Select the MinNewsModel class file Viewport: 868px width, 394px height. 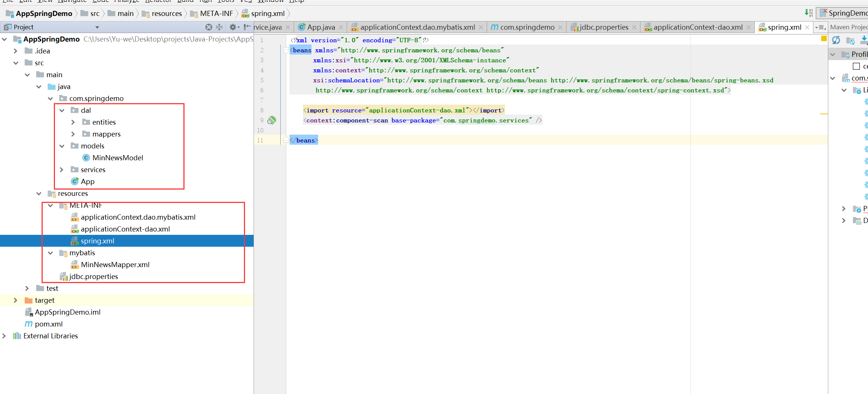pos(117,158)
